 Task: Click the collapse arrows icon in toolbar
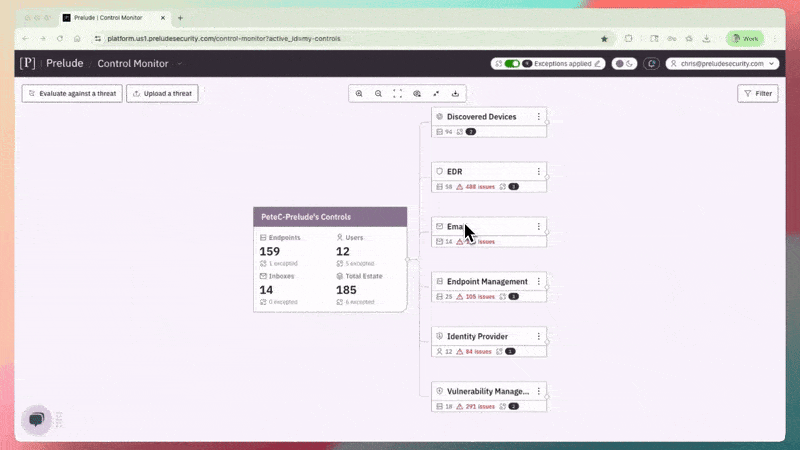(x=436, y=94)
